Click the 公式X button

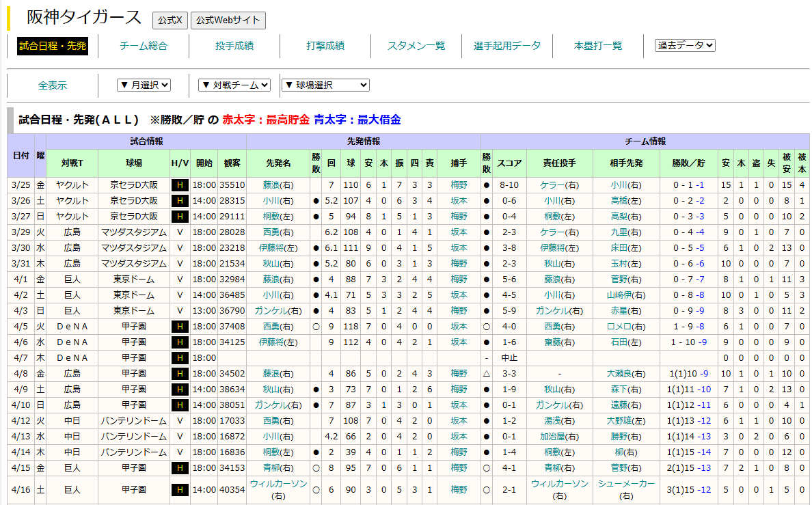coord(170,21)
